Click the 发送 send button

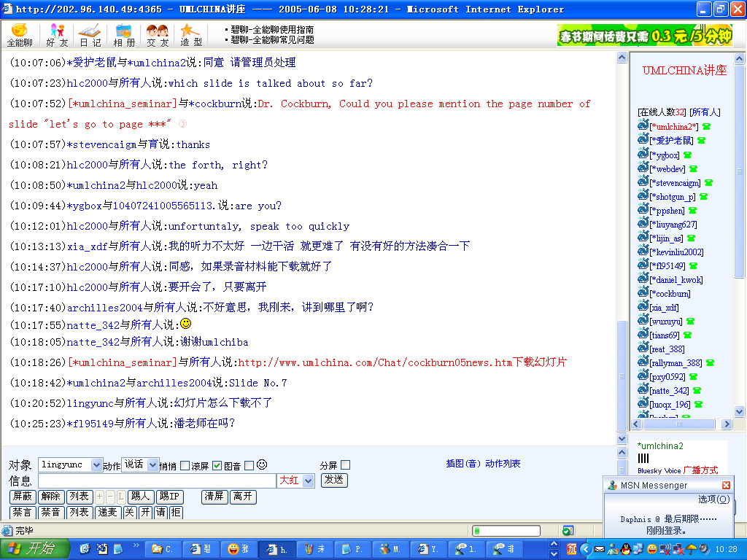tap(334, 480)
